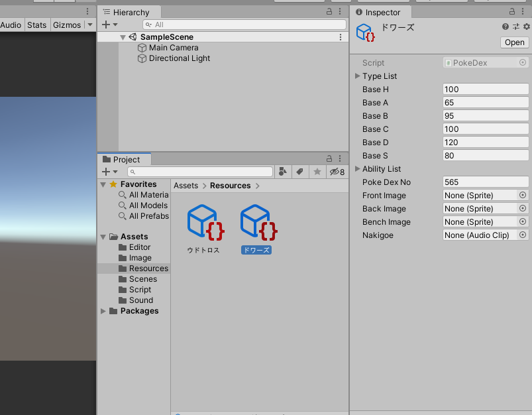Expand the Packages folder arrow
Image resolution: width=532 pixels, height=415 pixels.
[x=103, y=311]
